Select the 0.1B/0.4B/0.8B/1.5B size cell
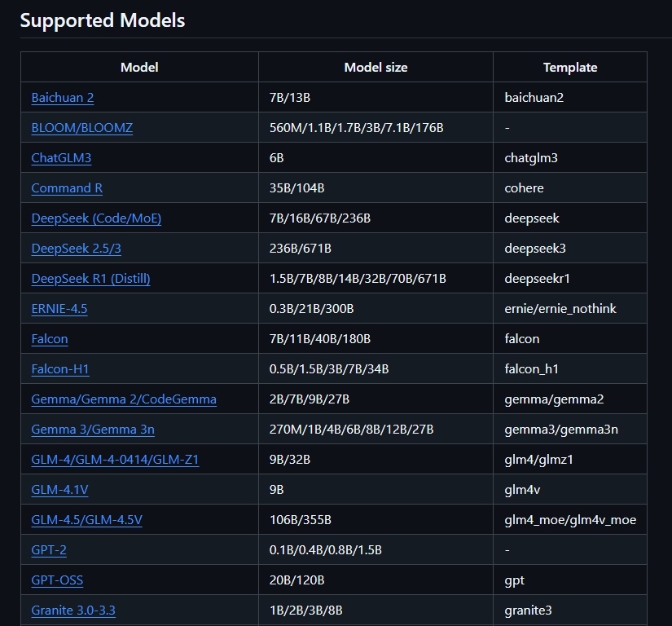The width and height of the screenshot is (672, 626). (x=376, y=549)
